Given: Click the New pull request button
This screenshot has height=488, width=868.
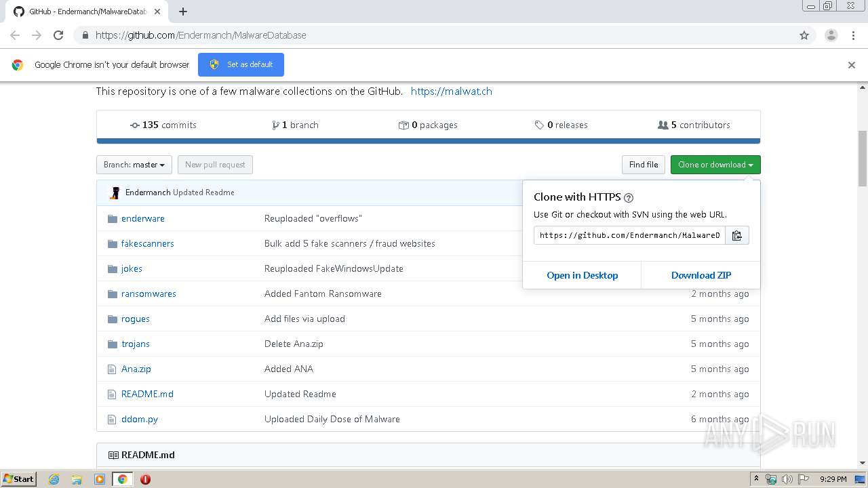Looking at the screenshot, I should point(215,165).
